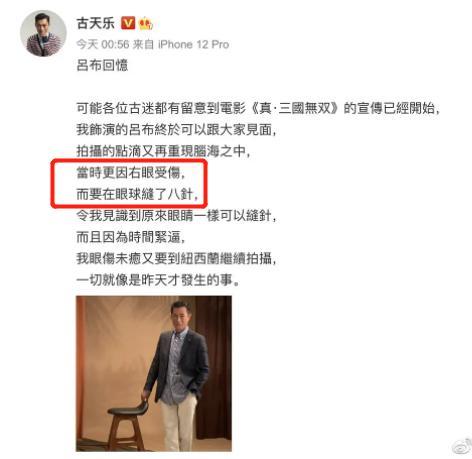Click the 古天乐 username
Viewport: 472px width, 459px height.
96,23
